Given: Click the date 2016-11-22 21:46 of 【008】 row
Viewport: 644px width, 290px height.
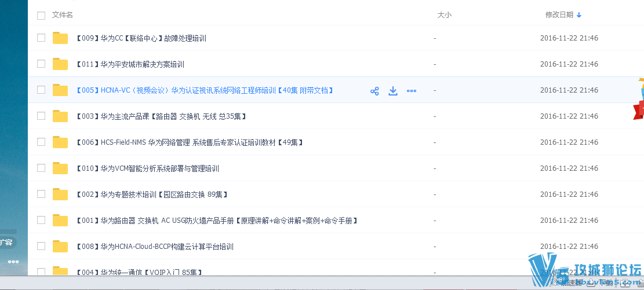Looking at the screenshot, I should [569, 247].
